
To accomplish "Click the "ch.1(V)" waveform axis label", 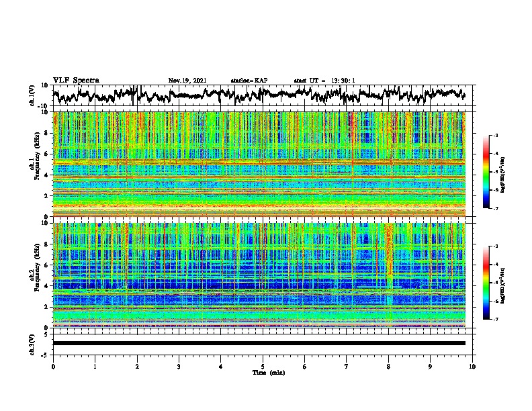I will [32, 95].
